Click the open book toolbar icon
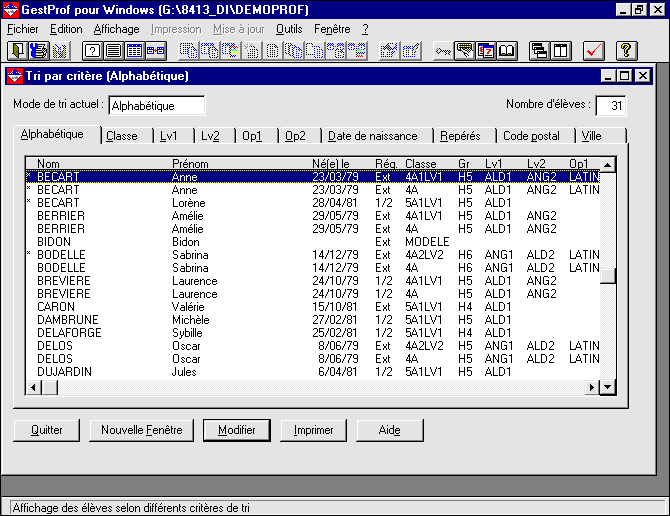670x516 pixels. click(x=508, y=50)
